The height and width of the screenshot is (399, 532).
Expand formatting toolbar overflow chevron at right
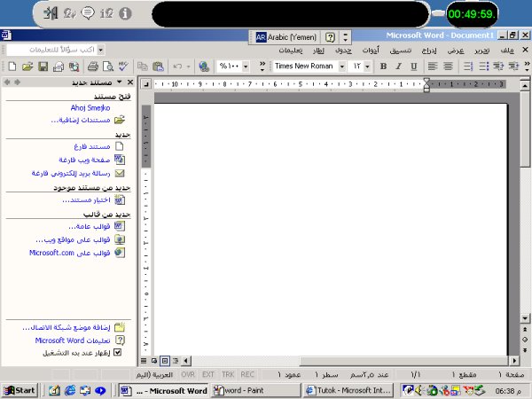pos(527,66)
